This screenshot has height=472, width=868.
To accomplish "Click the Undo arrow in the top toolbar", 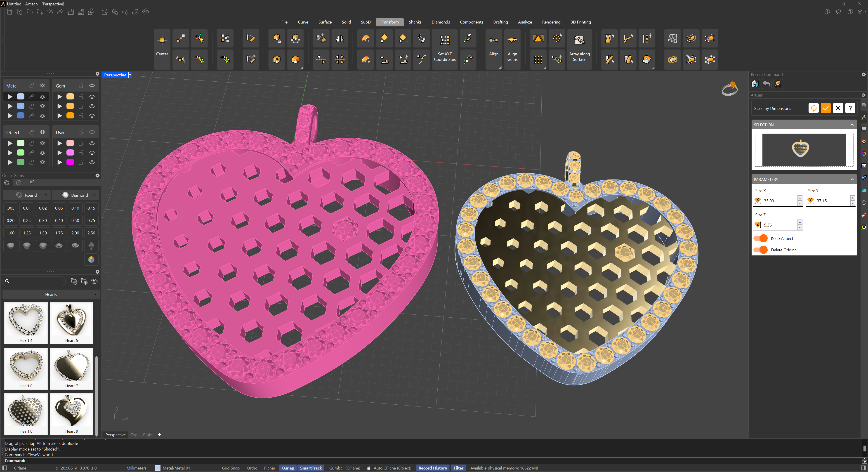I will click(50, 12).
